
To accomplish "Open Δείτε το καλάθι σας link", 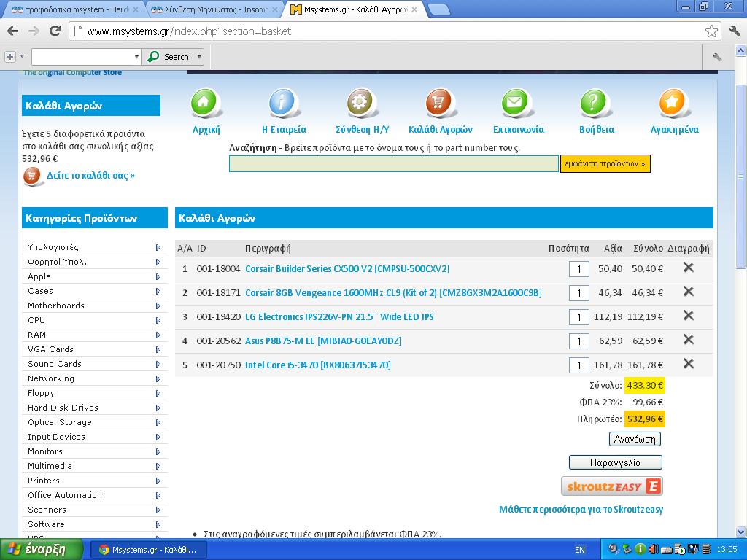I will (x=90, y=176).
